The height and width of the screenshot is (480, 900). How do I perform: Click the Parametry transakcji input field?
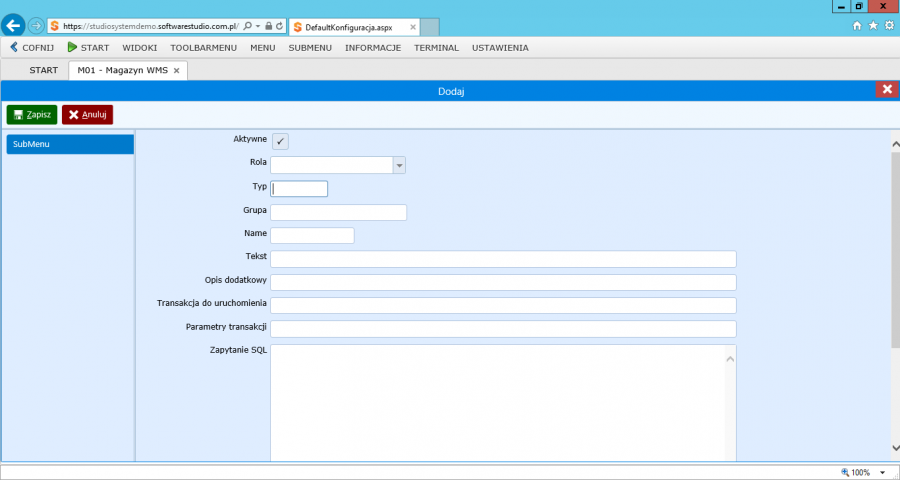pyautogui.click(x=503, y=329)
